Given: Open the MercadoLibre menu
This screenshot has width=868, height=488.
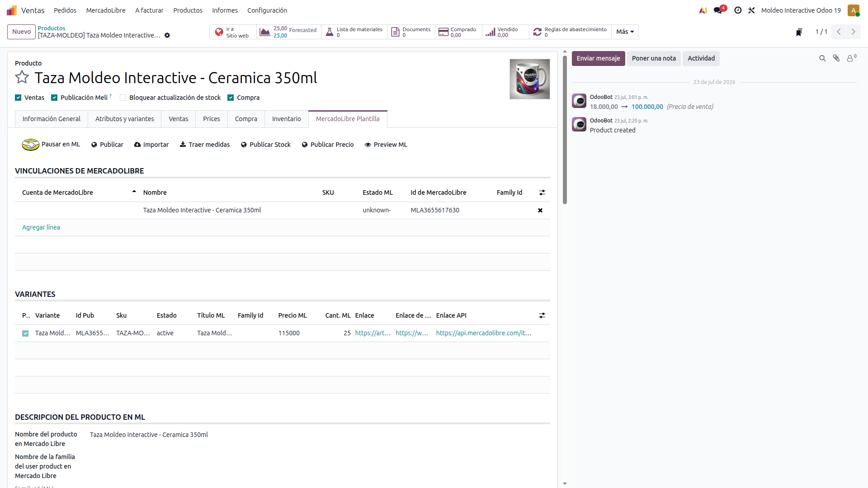Looking at the screenshot, I should [106, 10].
